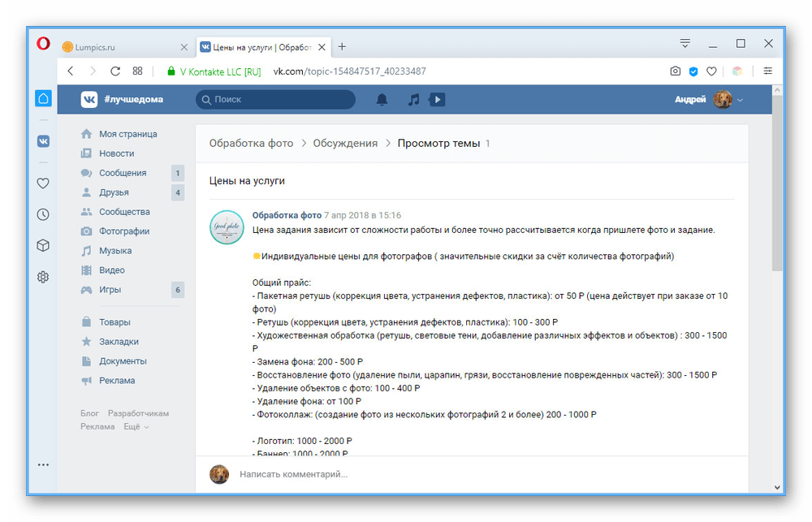
Task: Click the page vertical scrollbar thumb
Action: coord(777,183)
